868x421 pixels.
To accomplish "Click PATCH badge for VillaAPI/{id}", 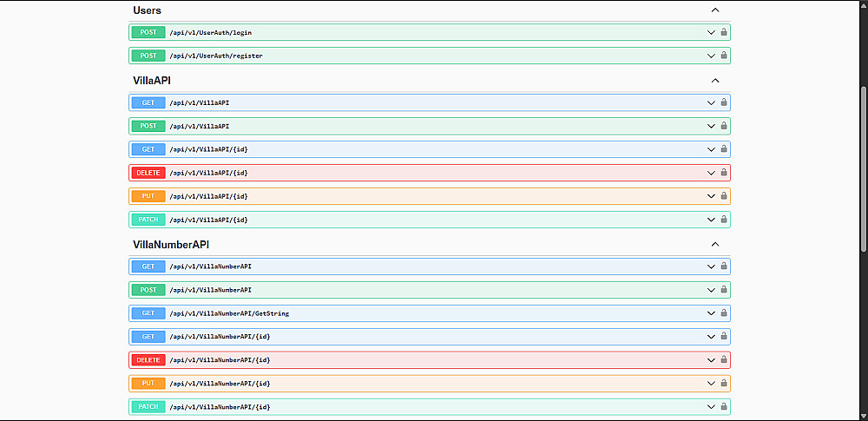I will click(x=148, y=220).
